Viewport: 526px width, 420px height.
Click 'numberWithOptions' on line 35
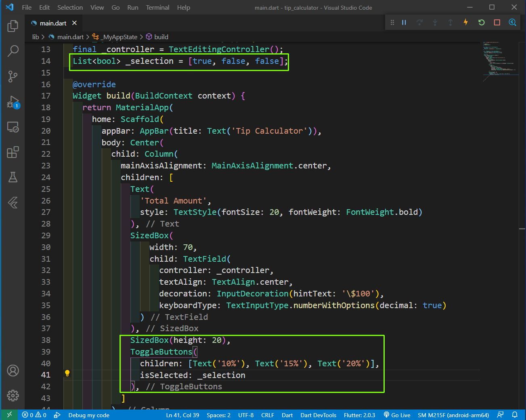[334, 305]
